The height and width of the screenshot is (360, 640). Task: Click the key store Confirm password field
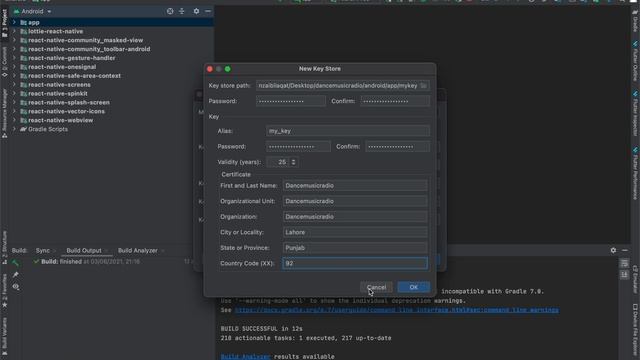pos(395,101)
